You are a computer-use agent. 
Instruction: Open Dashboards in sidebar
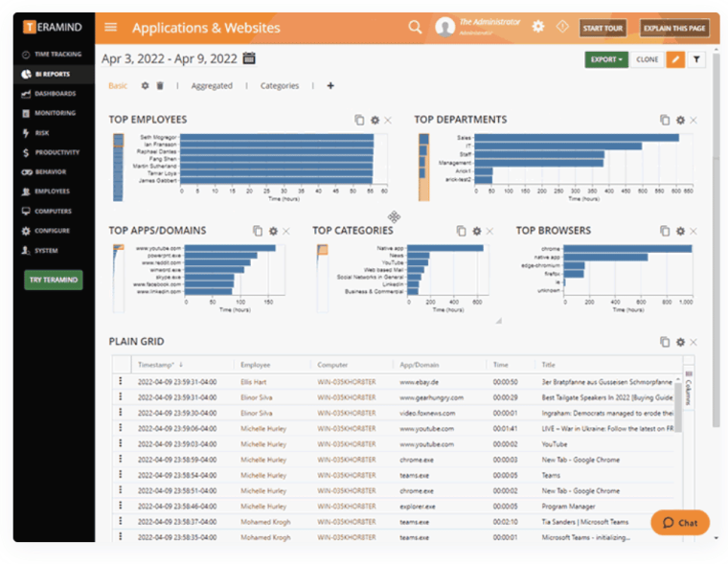(x=54, y=93)
